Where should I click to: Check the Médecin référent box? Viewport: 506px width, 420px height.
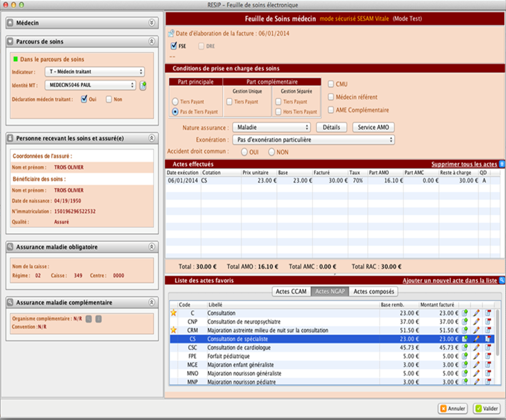click(x=332, y=97)
